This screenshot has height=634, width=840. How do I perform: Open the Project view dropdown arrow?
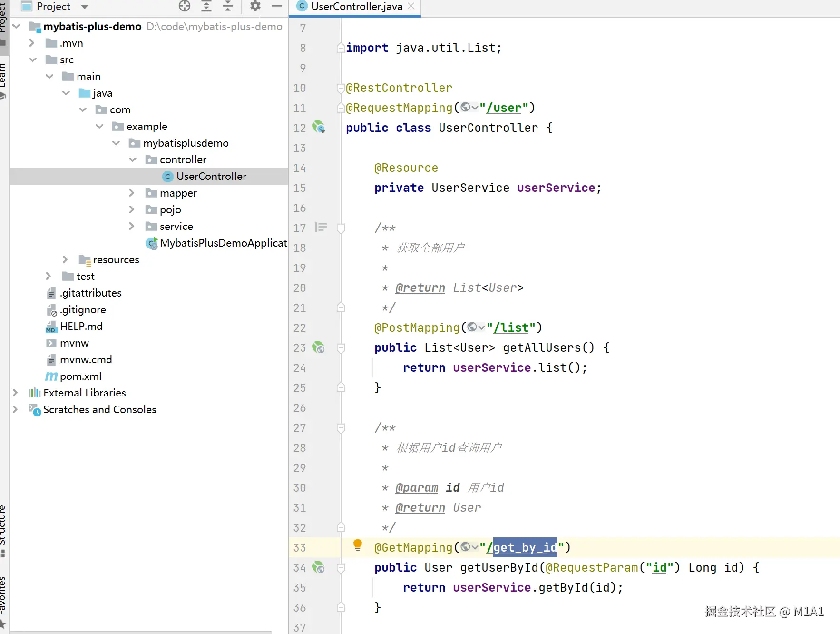[85, 7]
